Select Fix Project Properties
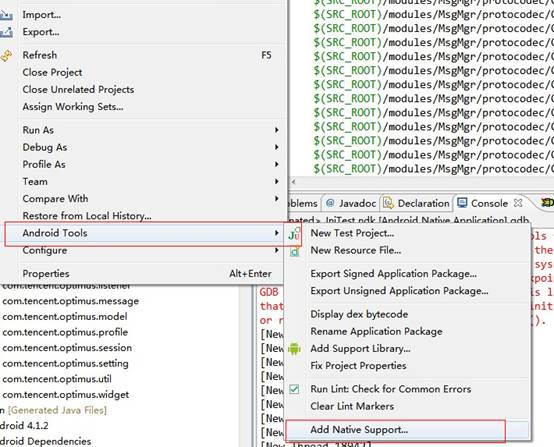 pos(407,366)
